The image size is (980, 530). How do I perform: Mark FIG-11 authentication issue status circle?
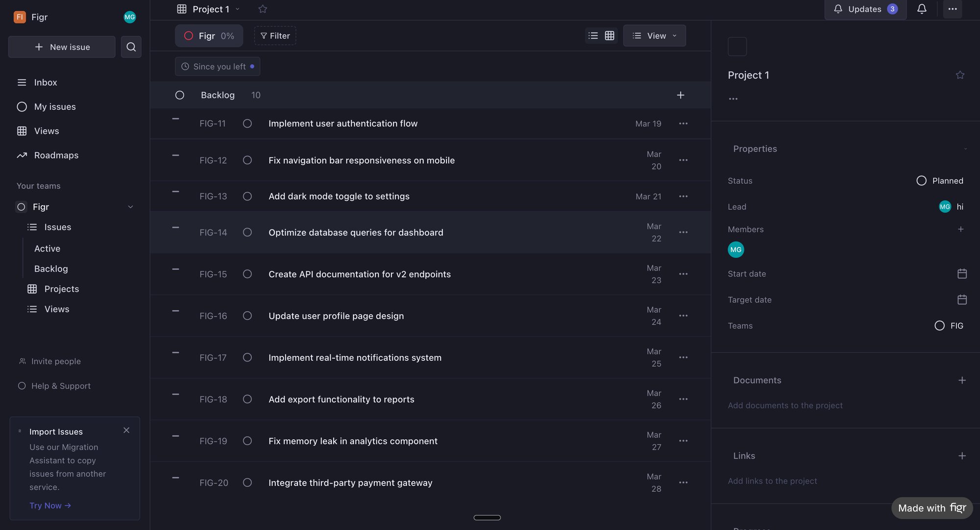[x=247, y=124]
